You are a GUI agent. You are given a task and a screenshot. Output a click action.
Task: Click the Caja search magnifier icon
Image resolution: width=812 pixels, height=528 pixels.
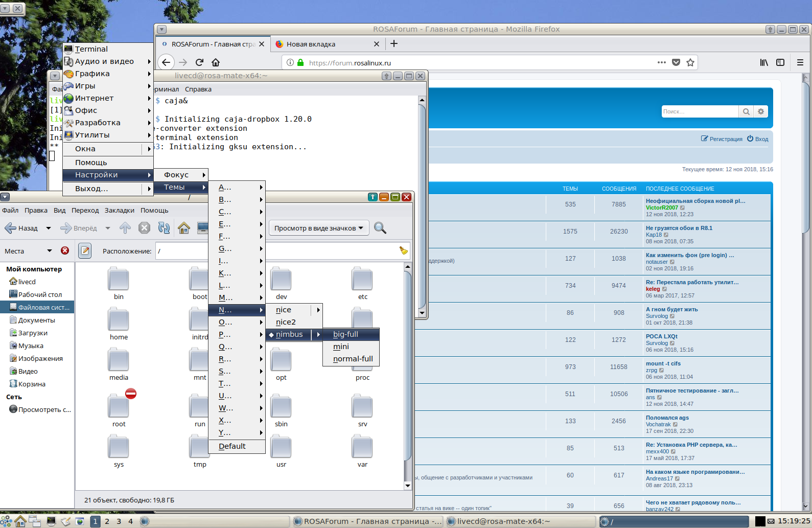(x=380, y=228)
